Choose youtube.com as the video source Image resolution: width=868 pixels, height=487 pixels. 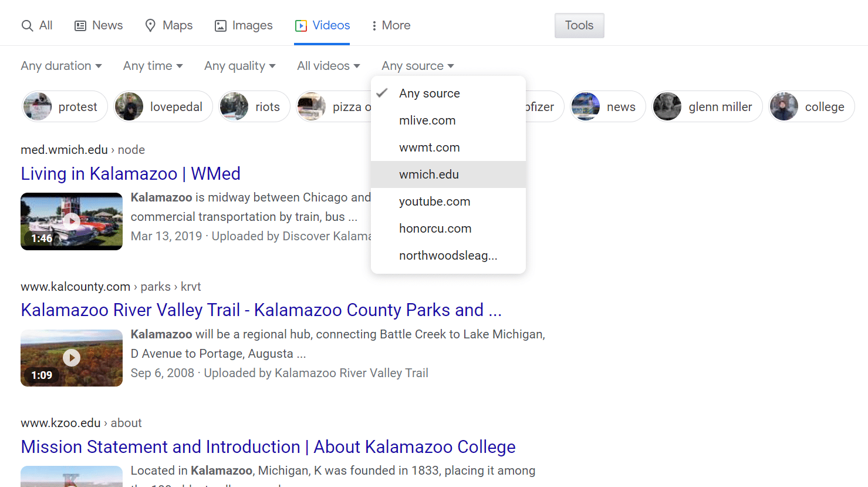coord(434,201)
